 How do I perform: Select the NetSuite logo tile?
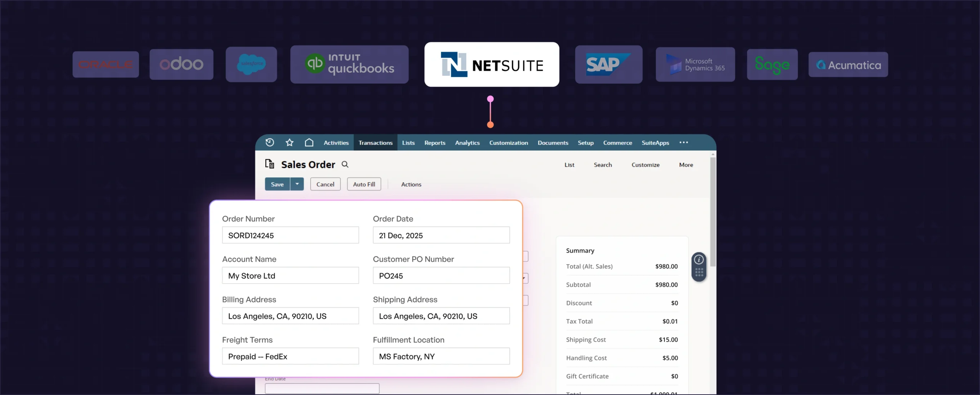(492, 65)
